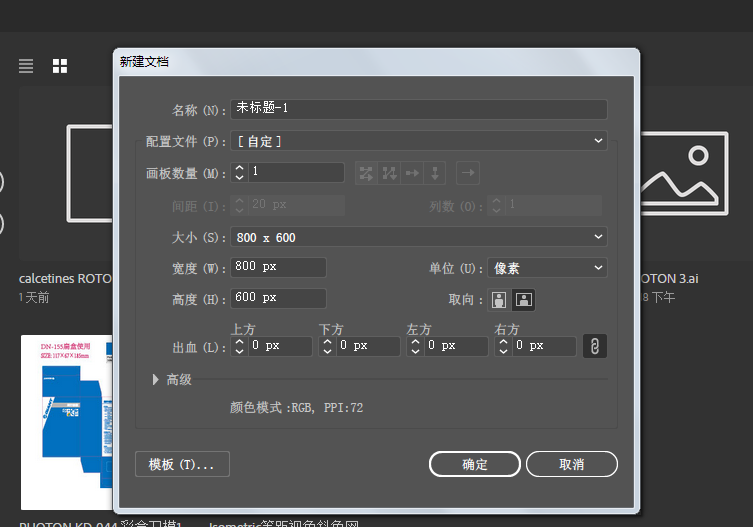Screen dimensions: 753x527
Task: Click the 模板 templates button
Action: (182, 464)
